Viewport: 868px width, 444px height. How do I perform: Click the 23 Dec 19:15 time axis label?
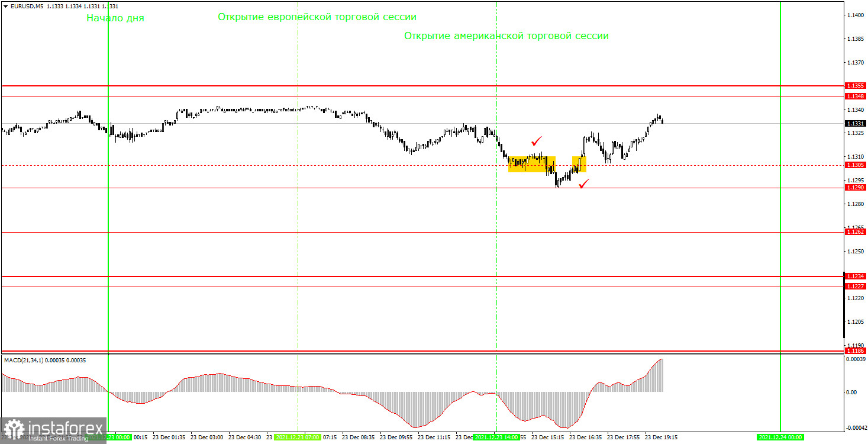[662, 437]
